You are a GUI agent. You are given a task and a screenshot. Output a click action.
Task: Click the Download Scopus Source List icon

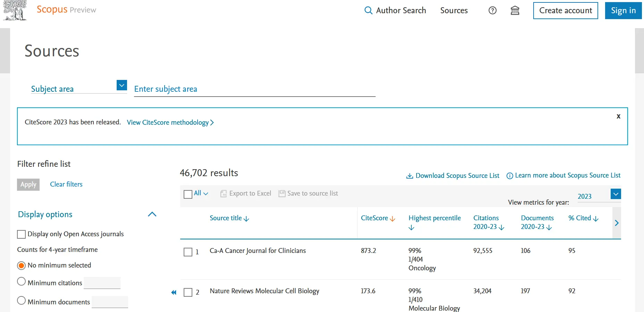click(410, 176)
